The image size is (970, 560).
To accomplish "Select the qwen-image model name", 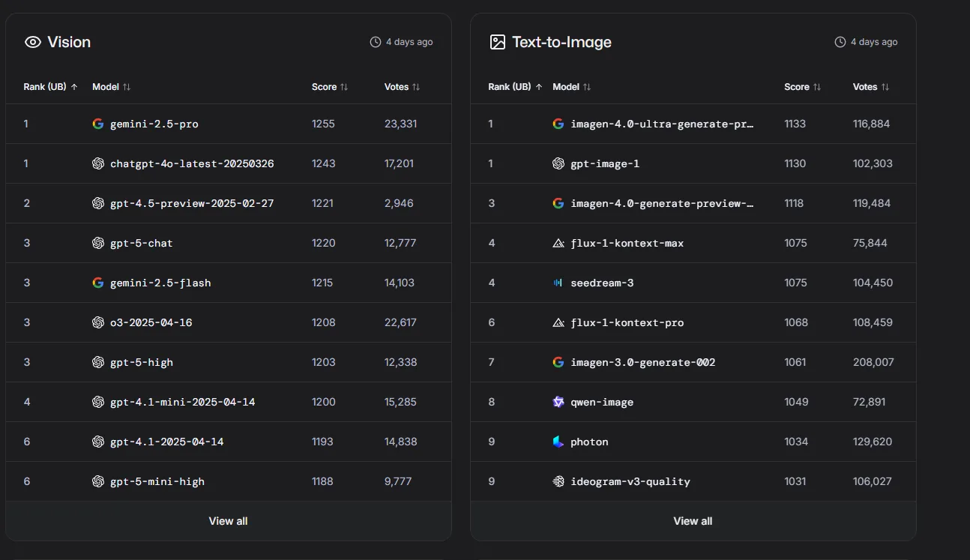I will point(602,402).
